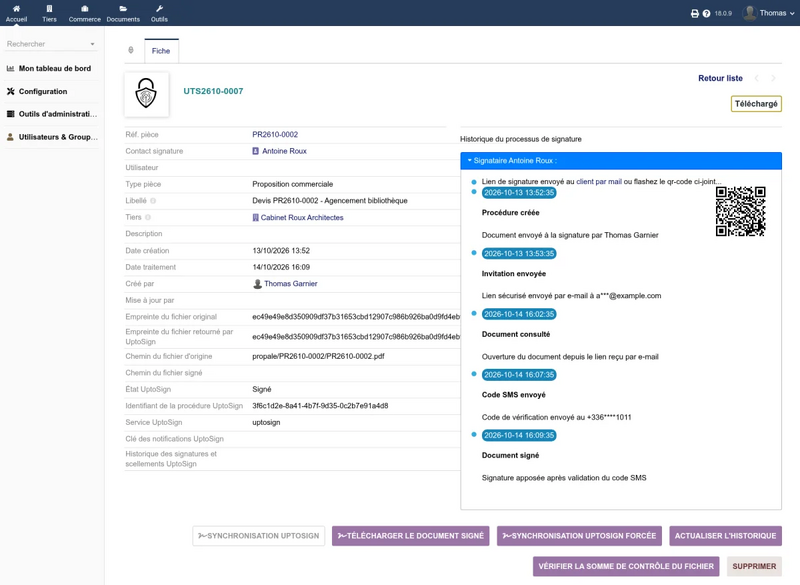
Task: Open Mon tableau de bord
Action: coord(55,68)
